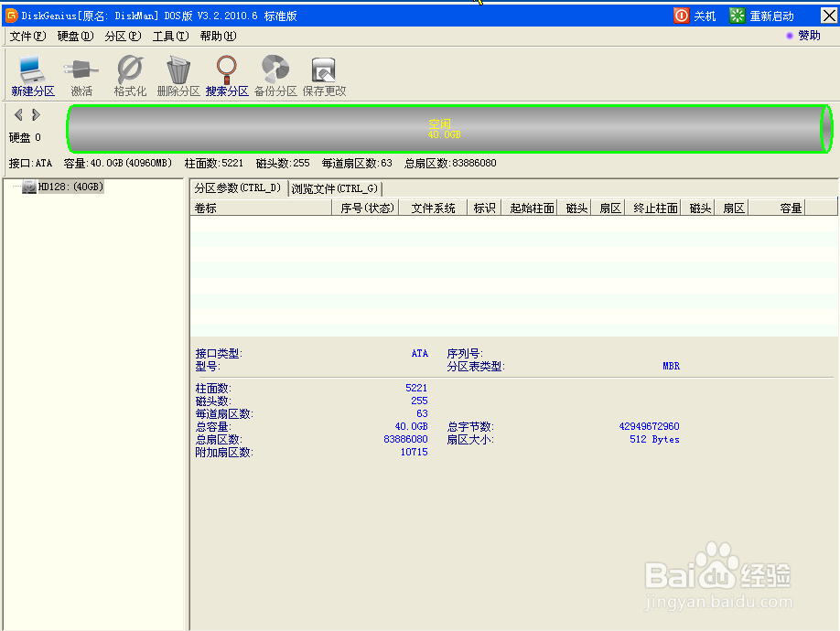Open the 文件(F) menu
Image resolution: width=840 pixels, height=631 pixels.
tap(27, 36)
